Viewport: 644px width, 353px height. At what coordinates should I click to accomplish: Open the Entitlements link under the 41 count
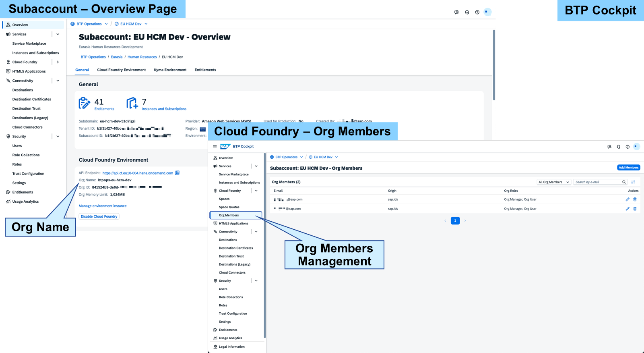104,109
